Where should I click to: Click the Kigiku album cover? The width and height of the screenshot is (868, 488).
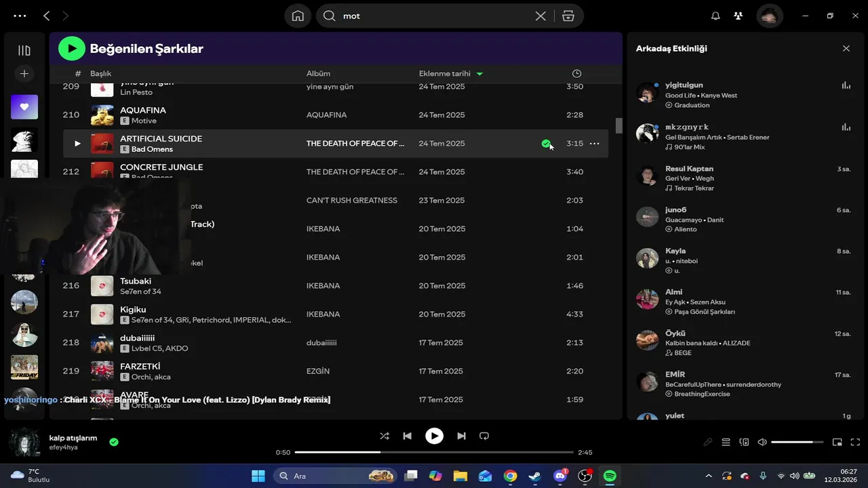102,314
